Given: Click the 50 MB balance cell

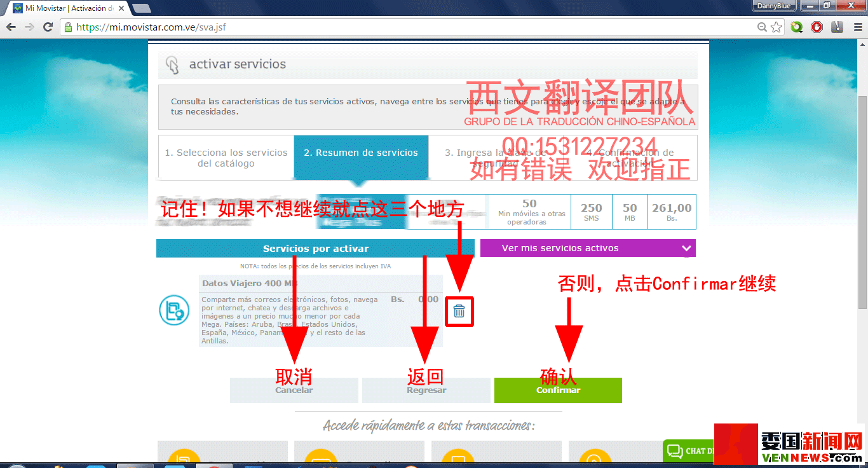Looking at the screenshot, I should pyautogui.click(x=630, y=212).
